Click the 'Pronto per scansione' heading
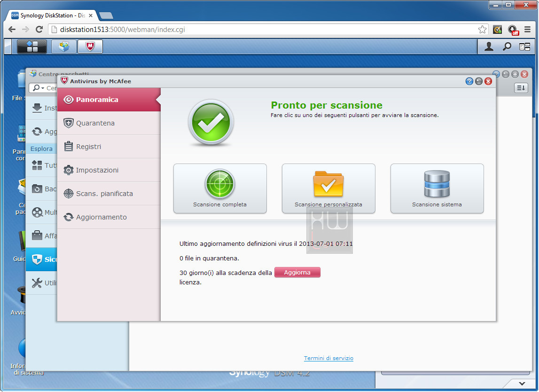The width and height of the screenshot is (539, 392). coord(327,105)
